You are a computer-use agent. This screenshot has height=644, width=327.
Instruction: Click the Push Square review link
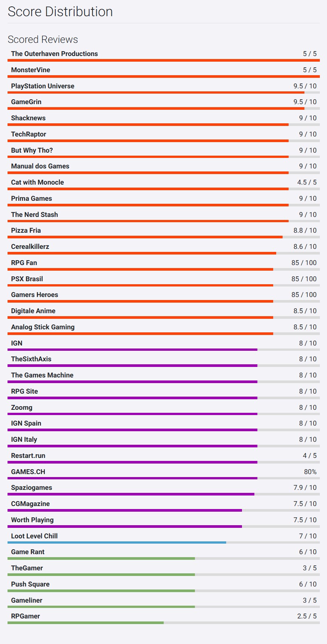(x=30, y=584)
